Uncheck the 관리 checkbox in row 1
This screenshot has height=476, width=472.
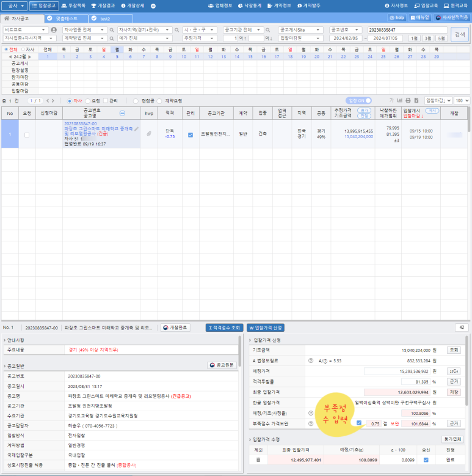click(x=191, y=135)
